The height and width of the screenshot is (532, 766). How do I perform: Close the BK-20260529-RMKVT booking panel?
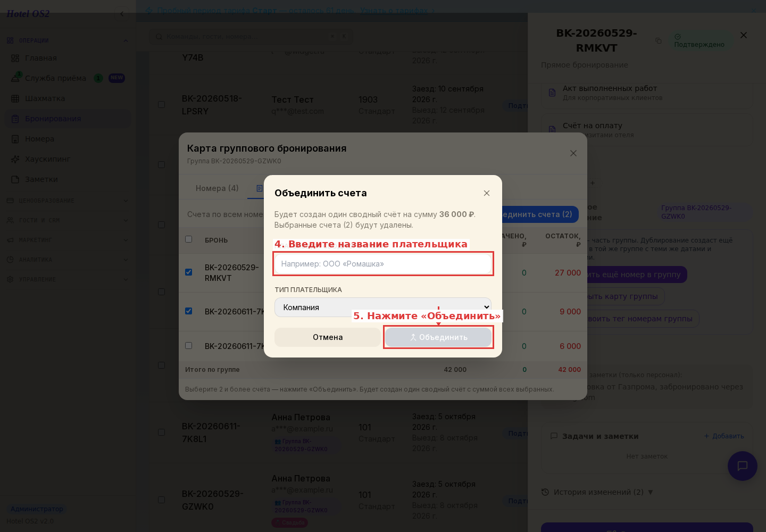pos(744,35)
